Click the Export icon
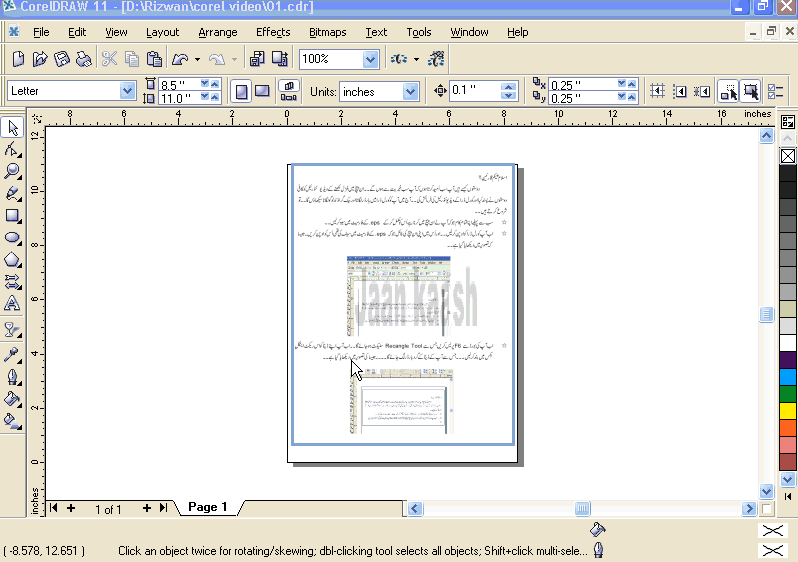Image resolution: width=798 pixels, height=562 pixels. pyautogui.click(x=279, y=59)
